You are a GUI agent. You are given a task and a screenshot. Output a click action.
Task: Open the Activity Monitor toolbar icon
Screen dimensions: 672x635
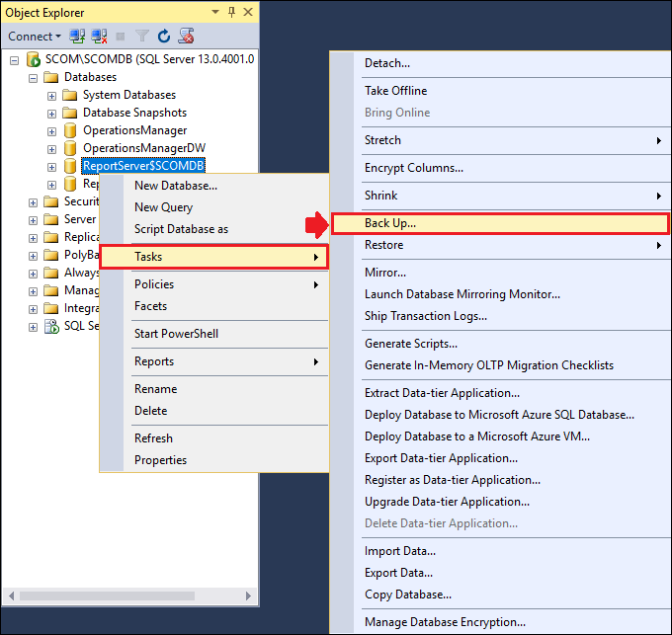click(x=186, y=37)
